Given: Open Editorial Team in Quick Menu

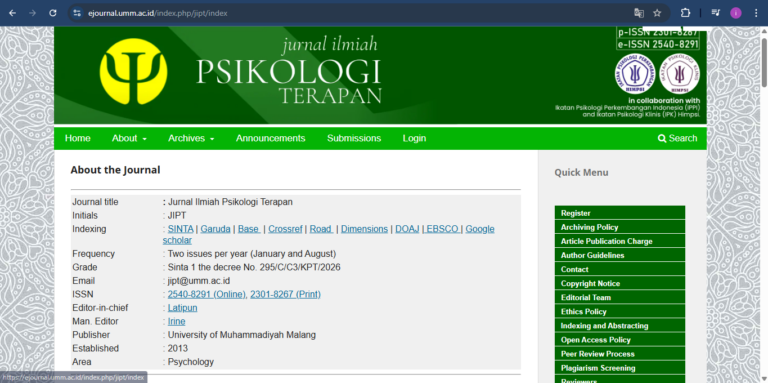Looking at the screenshot, I should click(x=620, y=297).
